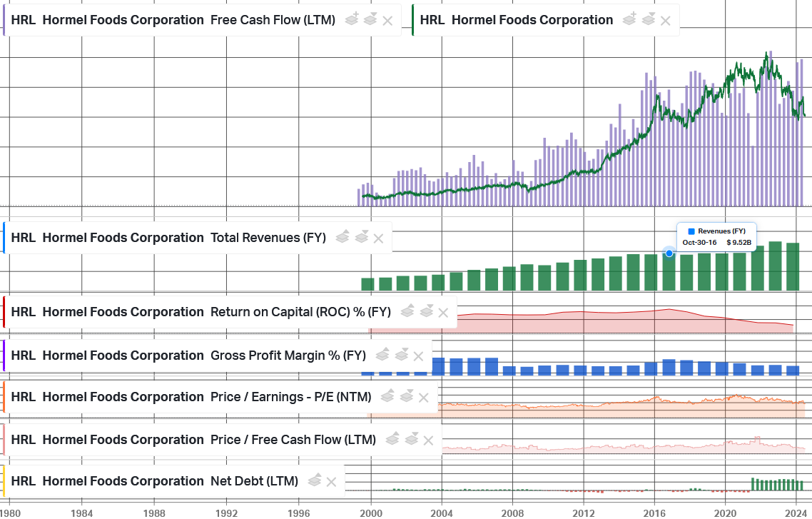The height and width of the screenshot is (519, 812).
Task: Click blue color strip of Total Revenues legend
Action: tap(4, 238)
